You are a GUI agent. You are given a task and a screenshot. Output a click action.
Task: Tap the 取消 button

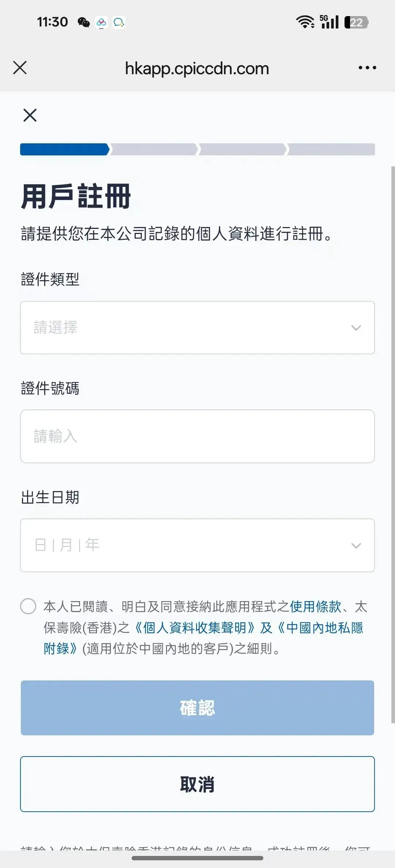tap(197, 784)
